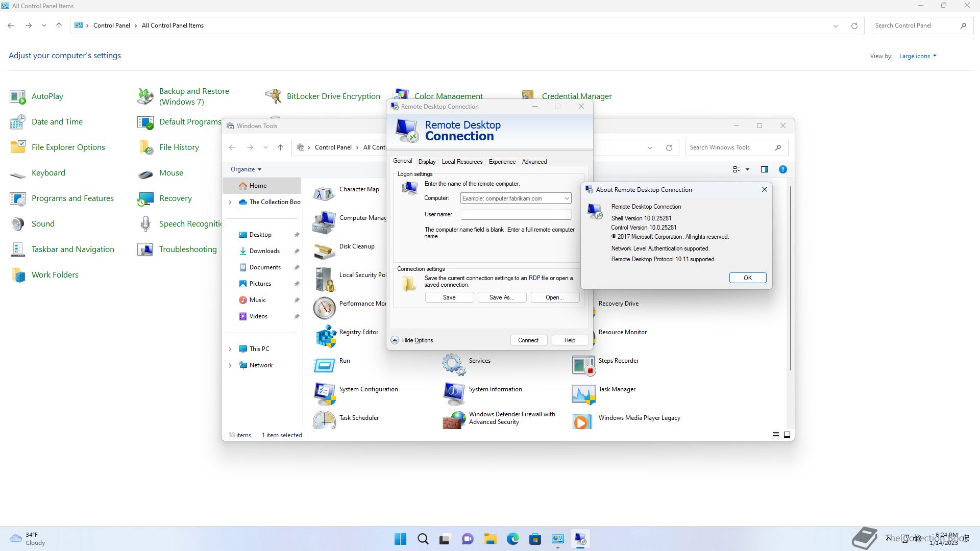
Task: Select Resource Monitor in Windows Tools
Action: pyautogui.click(x=622, y=332)
